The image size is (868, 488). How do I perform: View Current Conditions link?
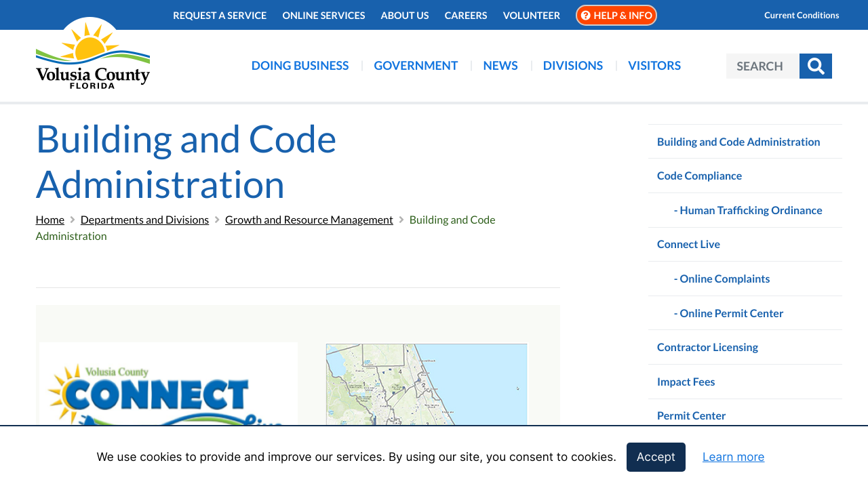click(x=802, y=15)
